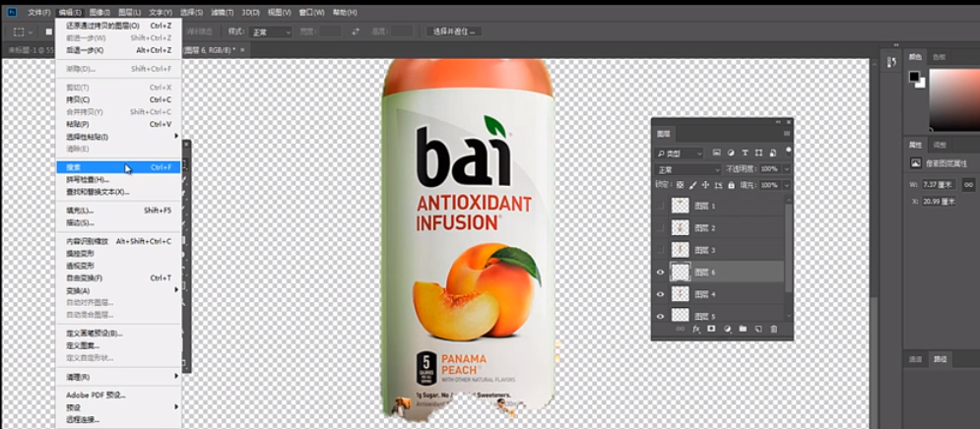The width and height of the screenshot is (980, 429).
Task: Open the 不透明度 opacity slider dropdown arrow
Action: 786,169
